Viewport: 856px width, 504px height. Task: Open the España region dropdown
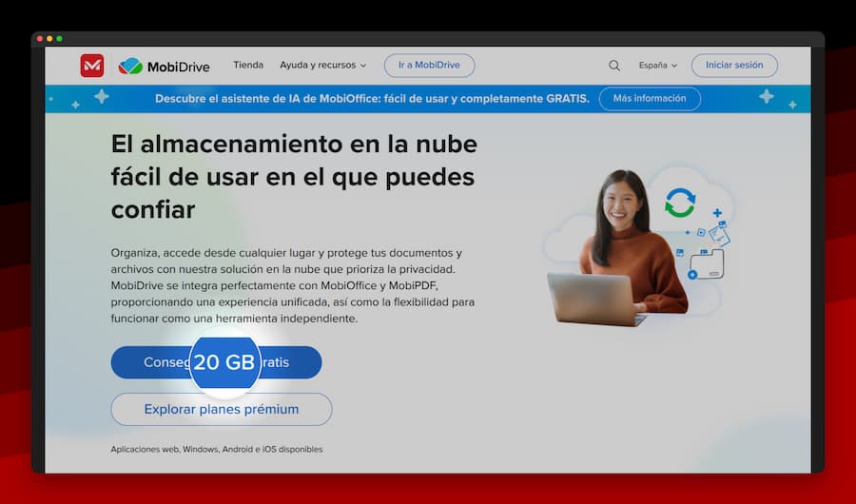[658, 65]
